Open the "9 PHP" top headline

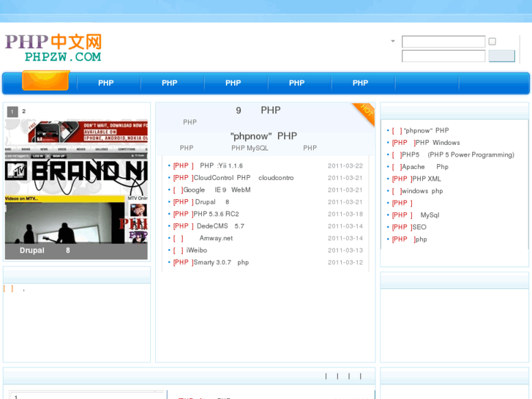click(x=258, y=111)
